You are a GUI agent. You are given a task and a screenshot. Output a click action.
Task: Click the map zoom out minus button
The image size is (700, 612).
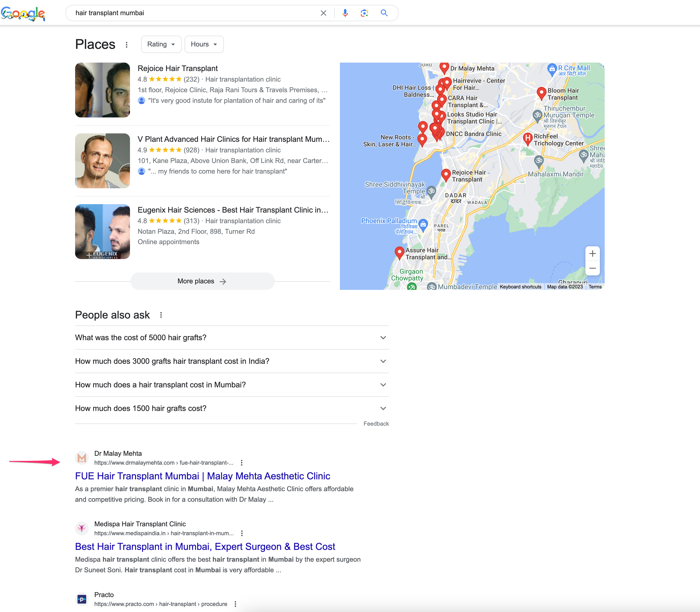(x=592, y=268)
